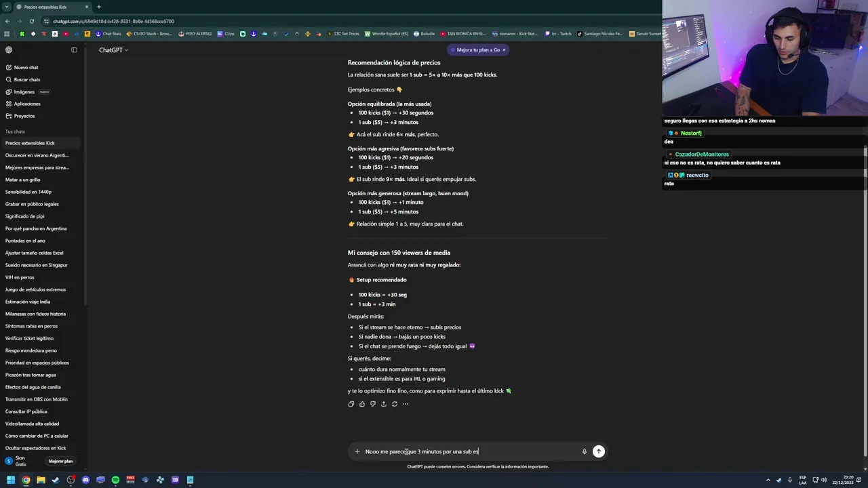Give the response a thumbs down
The image size is (868, 488).
372,404
